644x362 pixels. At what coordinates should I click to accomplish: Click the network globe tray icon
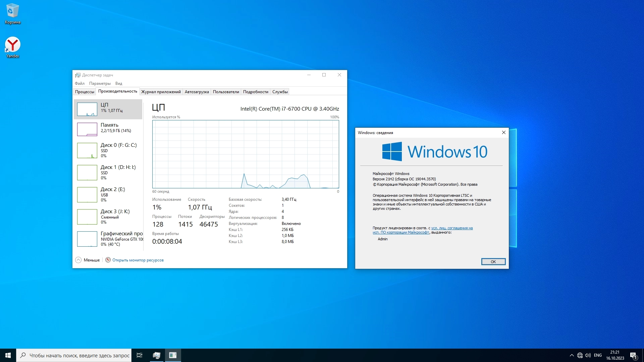(x=580, y=355)
